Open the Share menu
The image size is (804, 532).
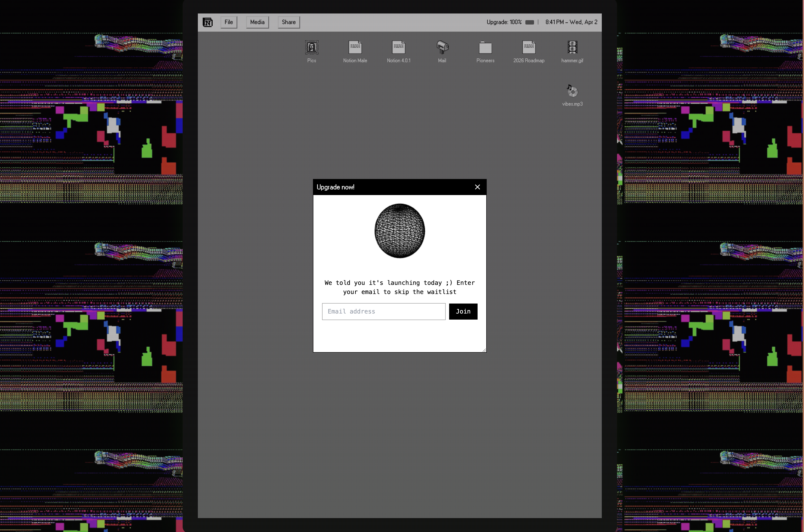(289, 22)
